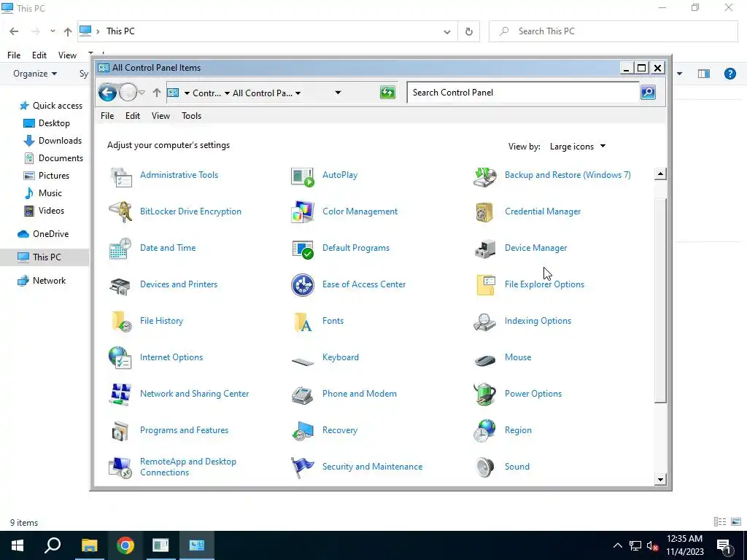This screenshot has width=747, height=560.
Task: Click the Default Programs icon
Action: point(303,248)
